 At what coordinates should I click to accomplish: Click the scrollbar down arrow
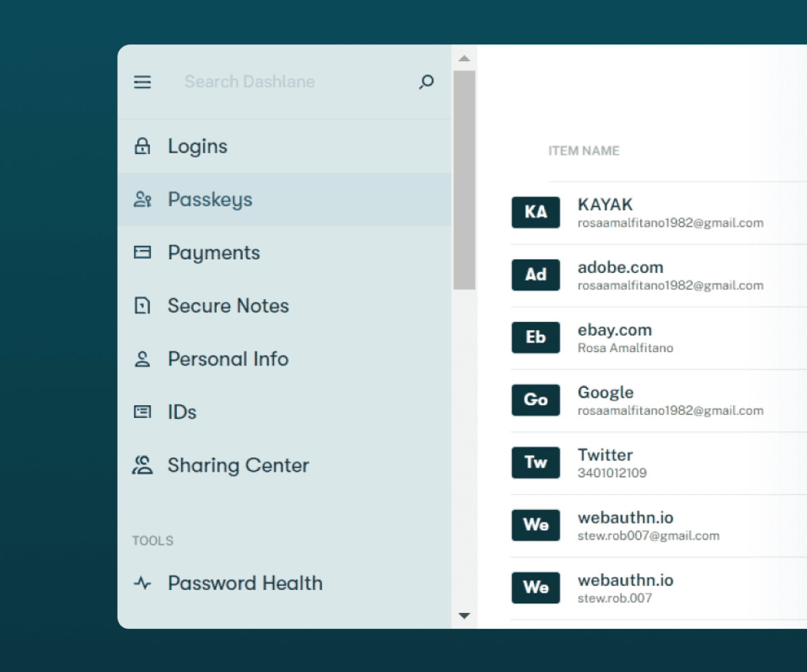465,616
